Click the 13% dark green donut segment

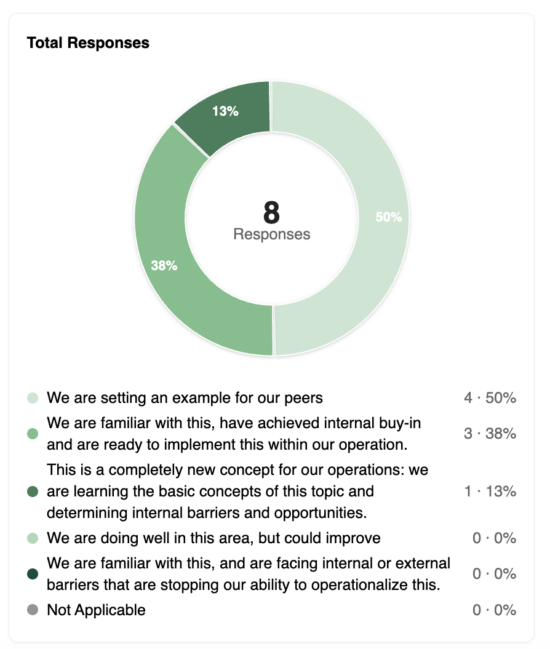[x=226, y=112]
